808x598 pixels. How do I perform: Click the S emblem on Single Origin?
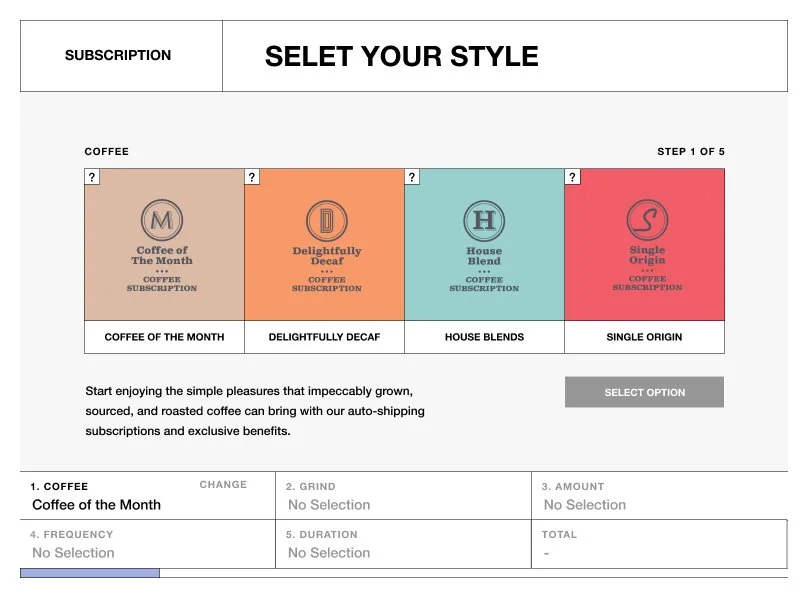[x=644, y=221]
